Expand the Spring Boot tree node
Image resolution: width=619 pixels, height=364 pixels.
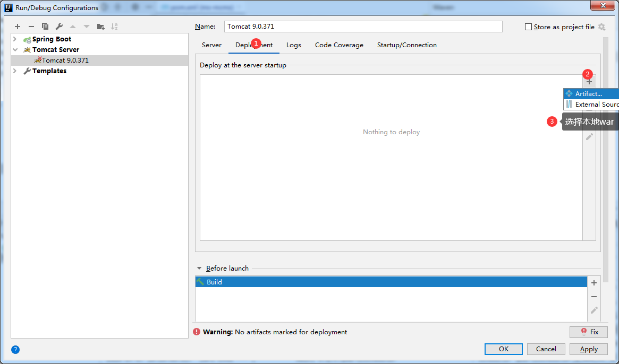pyautogui.click(x=15, y=39)
